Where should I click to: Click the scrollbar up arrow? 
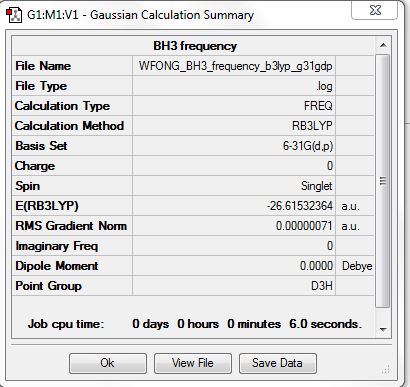[383, 45]
